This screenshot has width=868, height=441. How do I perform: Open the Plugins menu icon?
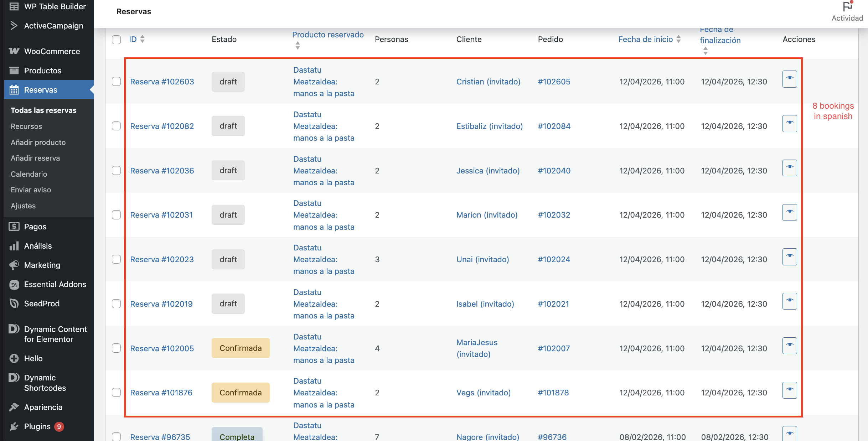point(14,426)
